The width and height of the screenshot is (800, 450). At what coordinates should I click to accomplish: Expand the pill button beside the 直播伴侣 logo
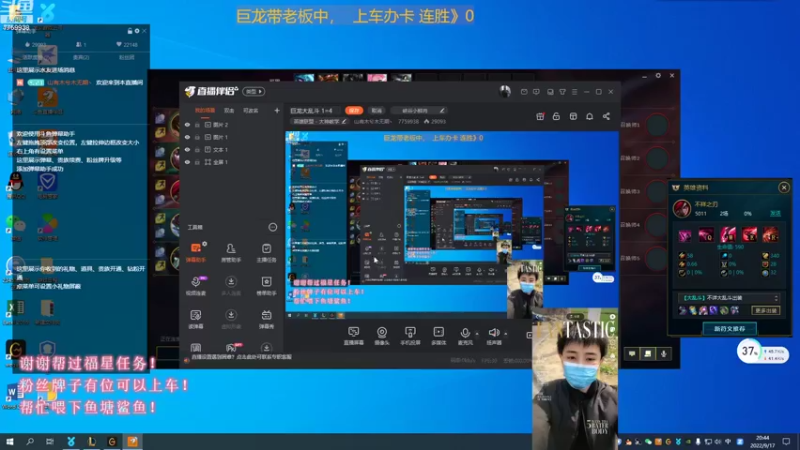[254, 92]
